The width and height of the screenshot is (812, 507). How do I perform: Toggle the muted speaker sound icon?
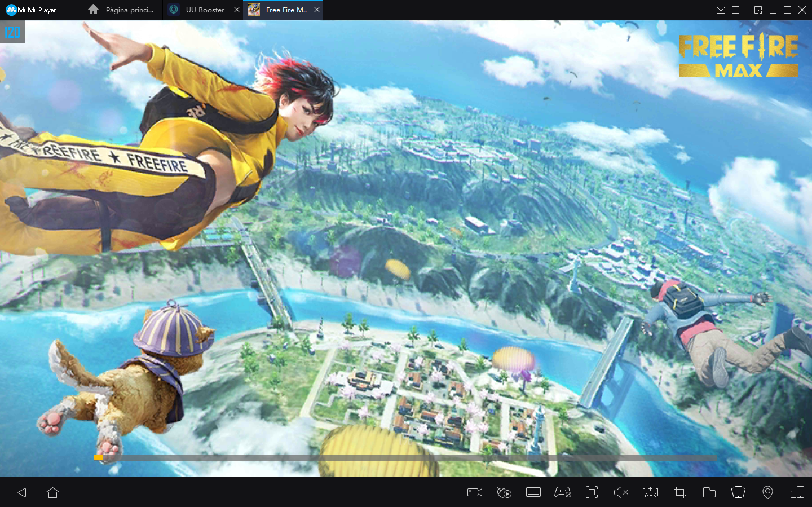[621, 492]
